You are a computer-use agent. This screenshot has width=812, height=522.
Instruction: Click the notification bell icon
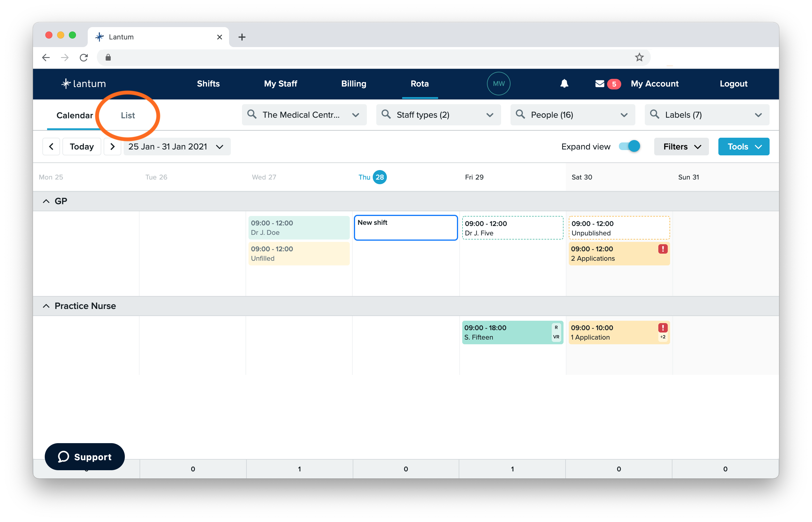coord(564,84)
